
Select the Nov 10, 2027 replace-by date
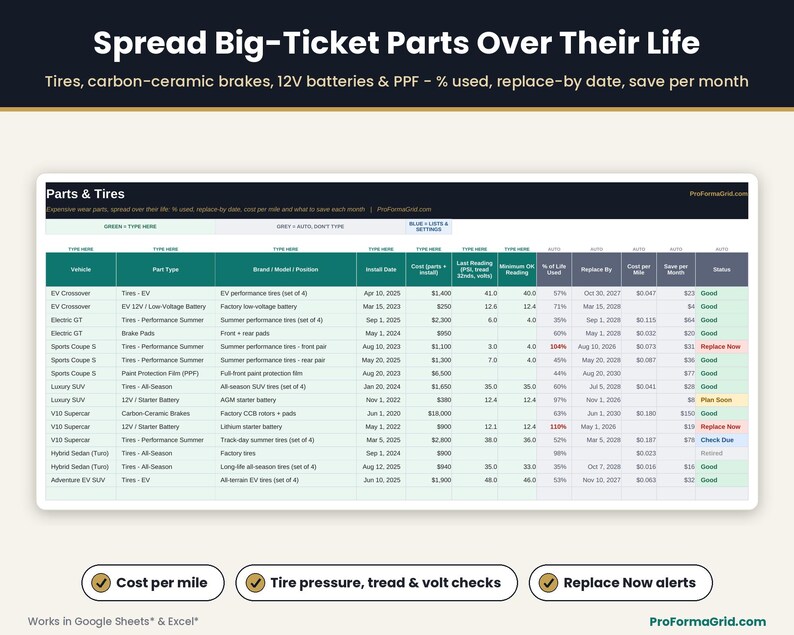tap(597, 480)
